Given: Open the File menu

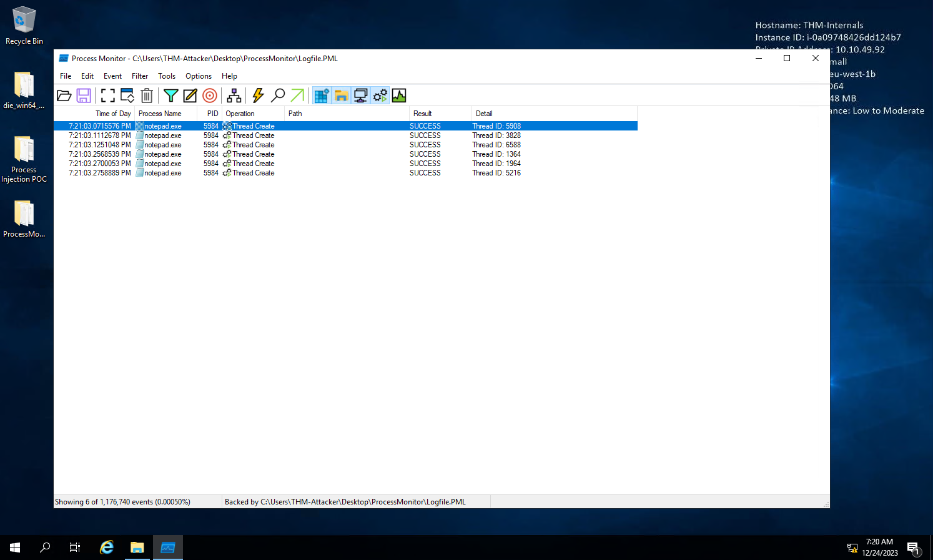Looking at the screenshot, I should 66,76.
